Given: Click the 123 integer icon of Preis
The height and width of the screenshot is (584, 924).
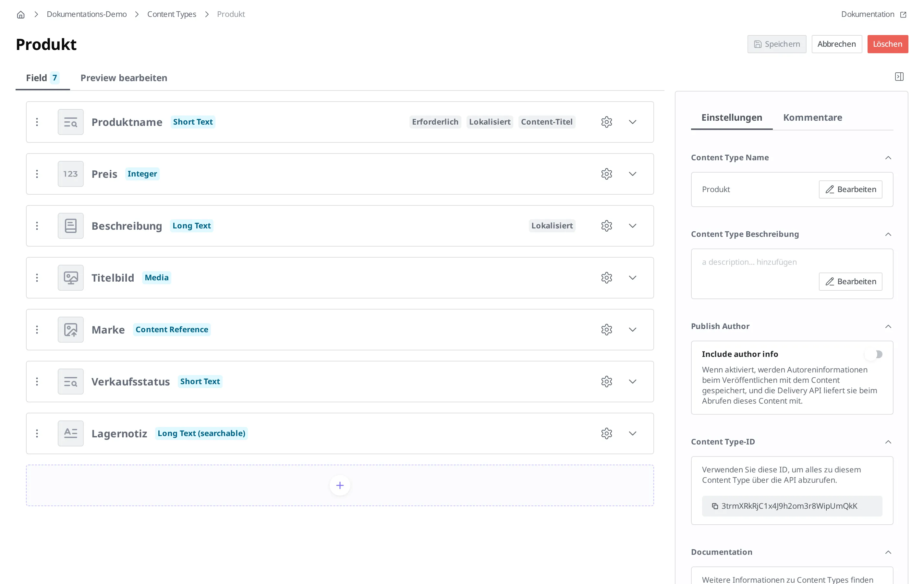Looking at the screenshot, I should [x=71, y=174].
